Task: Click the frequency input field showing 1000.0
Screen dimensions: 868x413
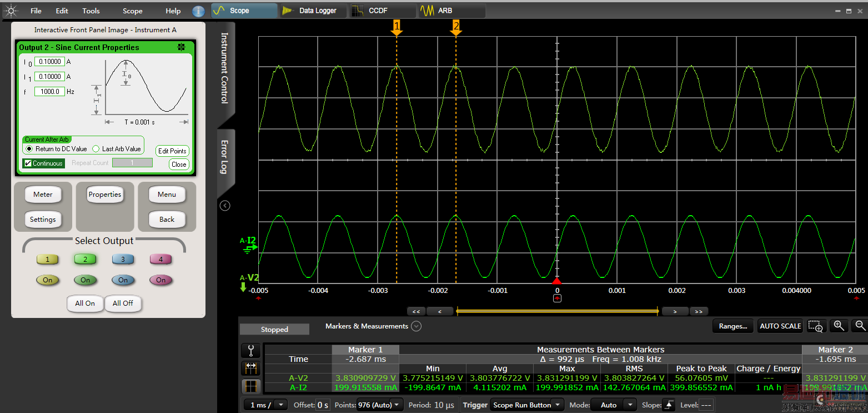Action: (49, 92)
